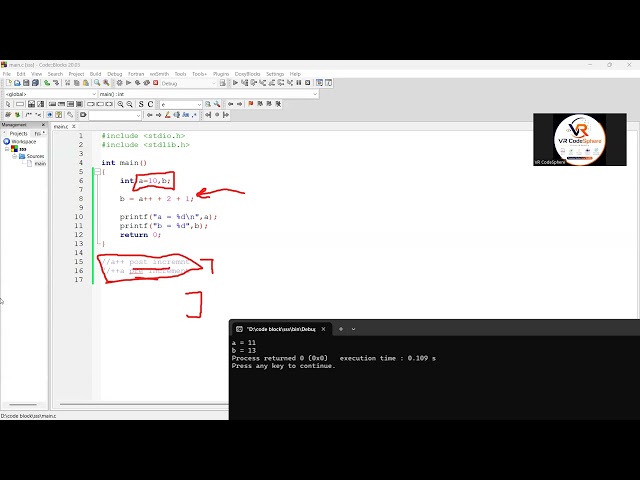
Task: Click the Copy icon
Action: click(x=77, y=83)
